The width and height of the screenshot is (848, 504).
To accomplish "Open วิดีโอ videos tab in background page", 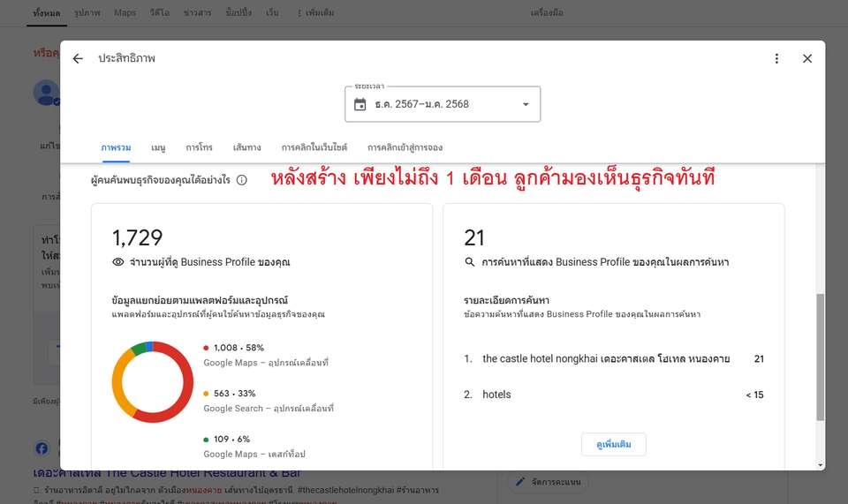I will 160,13.
